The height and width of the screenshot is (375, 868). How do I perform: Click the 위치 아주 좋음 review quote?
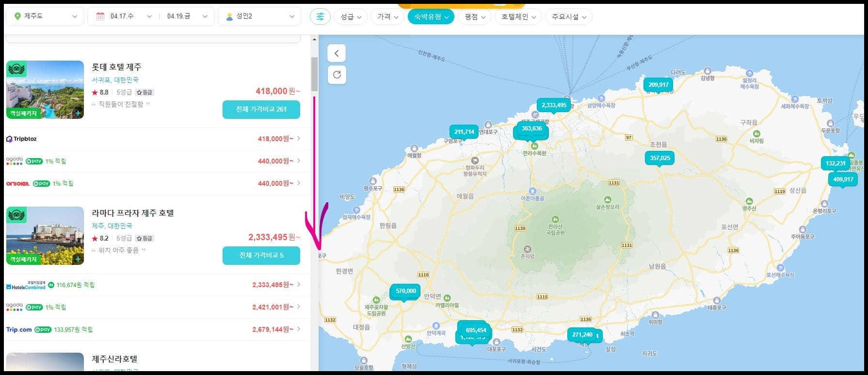click(119, 250)
